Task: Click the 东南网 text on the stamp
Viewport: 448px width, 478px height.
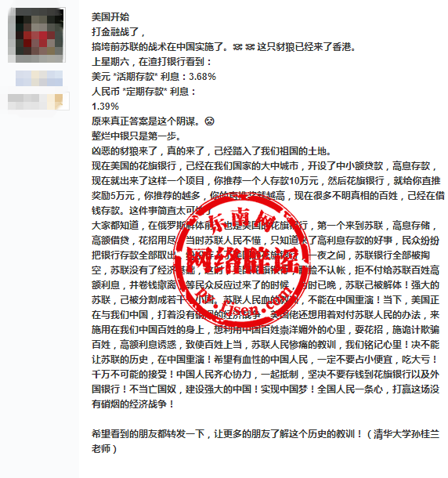Action: pyautogui.click(x=240, y=220)
